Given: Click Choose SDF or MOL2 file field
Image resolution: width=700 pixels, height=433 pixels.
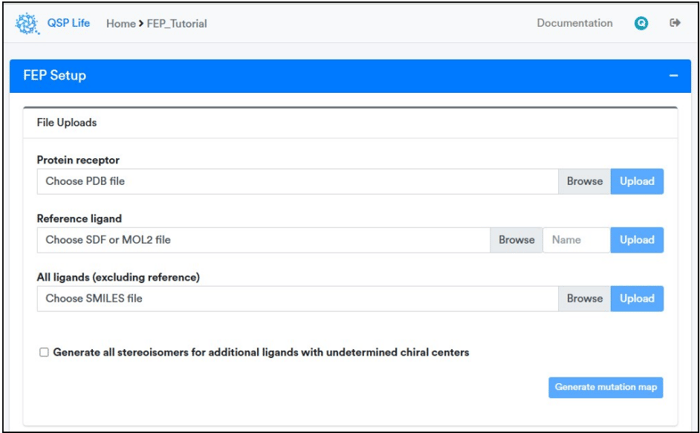Looking at the screenshot, I should (x=264, y=240).
